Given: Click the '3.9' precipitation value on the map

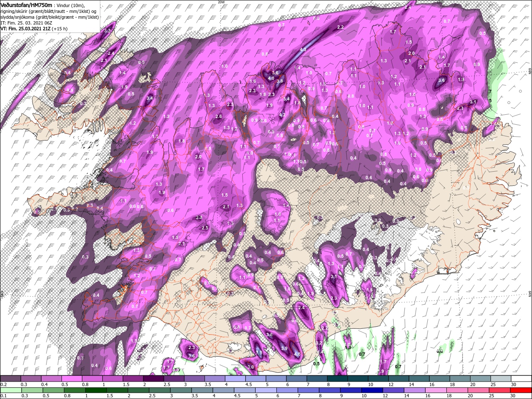Looking at the screenshot, I should click(284, 348).
